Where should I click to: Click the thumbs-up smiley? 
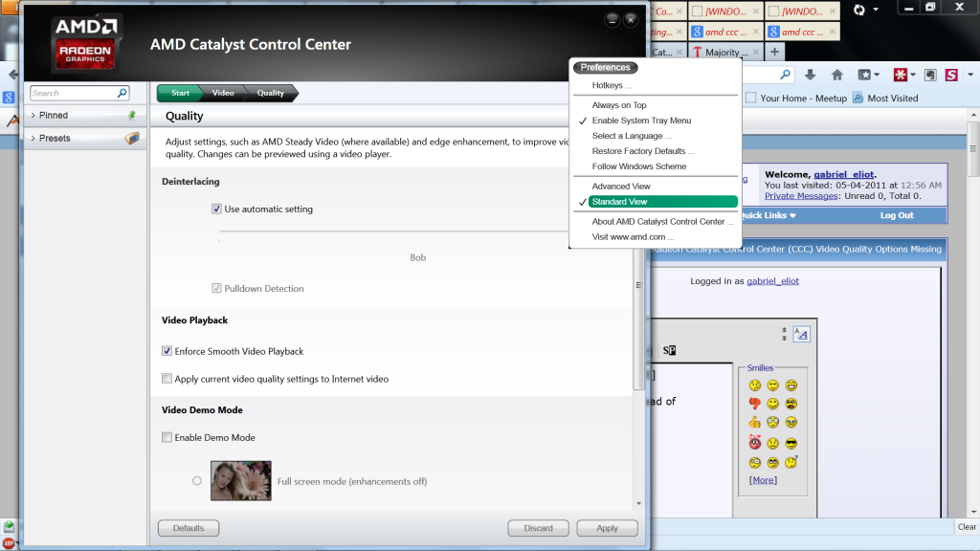755,422
